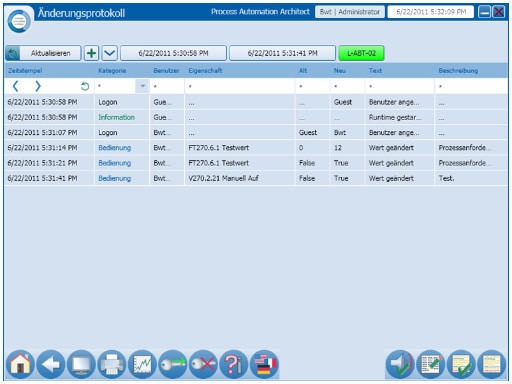
Task: Open help question mark icon
Action: tap(234, 364)
